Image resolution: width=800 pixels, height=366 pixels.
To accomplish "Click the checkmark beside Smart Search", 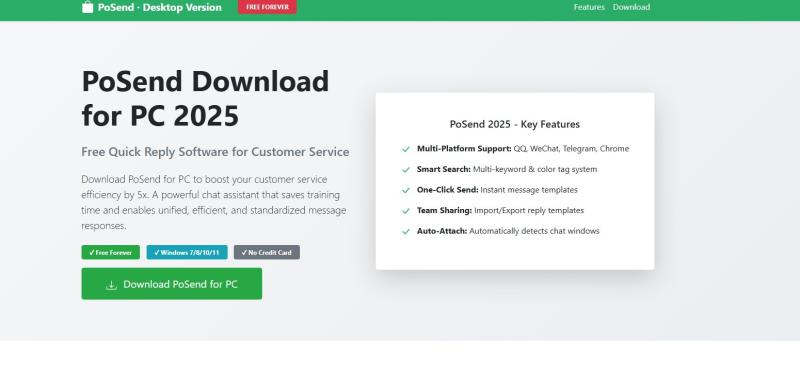I will click(x=406, y=169).
